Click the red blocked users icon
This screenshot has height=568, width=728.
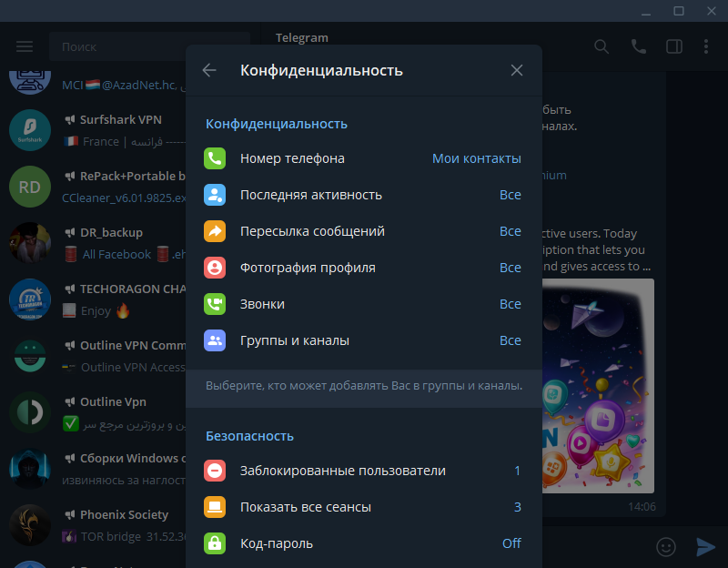tap(215, 471)
